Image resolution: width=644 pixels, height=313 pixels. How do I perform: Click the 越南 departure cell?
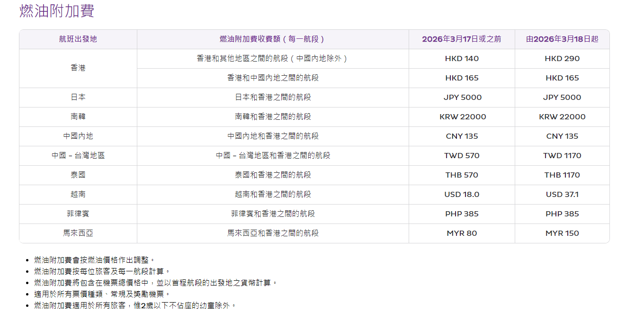(x=78, y=195)
